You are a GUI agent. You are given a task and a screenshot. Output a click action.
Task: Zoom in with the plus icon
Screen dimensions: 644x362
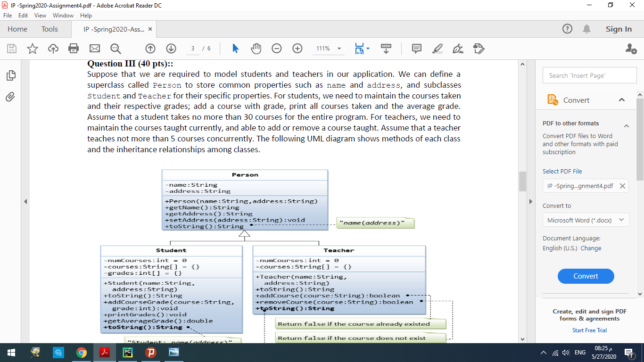click(297, 49)
